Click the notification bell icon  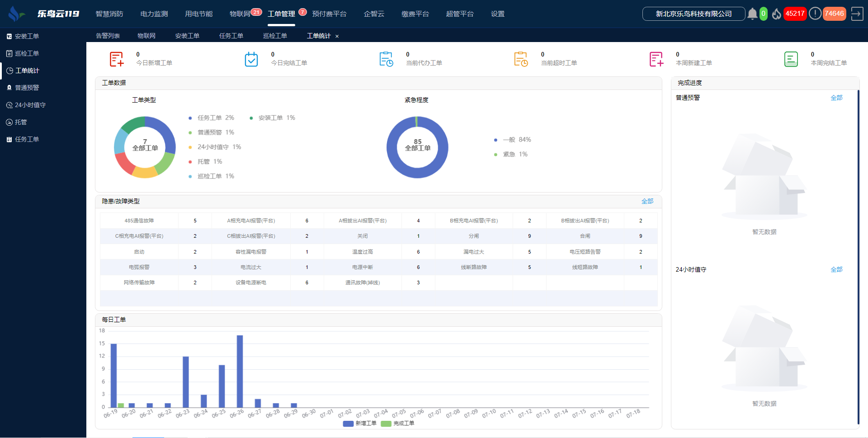point(752,14)
